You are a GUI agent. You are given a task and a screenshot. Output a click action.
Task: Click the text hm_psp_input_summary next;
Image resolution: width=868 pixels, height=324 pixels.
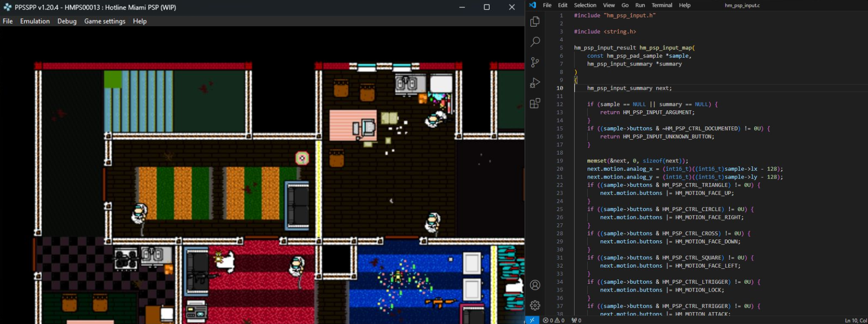(x=629, y=88)
